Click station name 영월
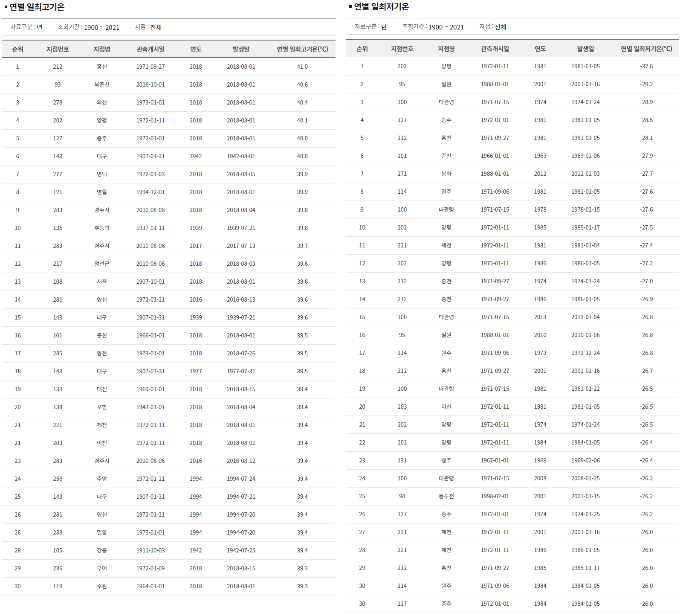 pos(102,192)
